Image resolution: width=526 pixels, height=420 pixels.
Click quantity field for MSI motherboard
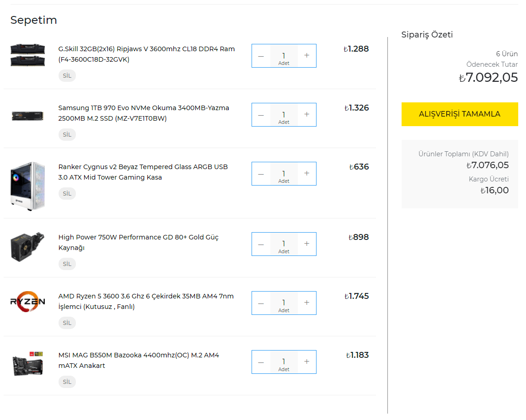[284, 362]
